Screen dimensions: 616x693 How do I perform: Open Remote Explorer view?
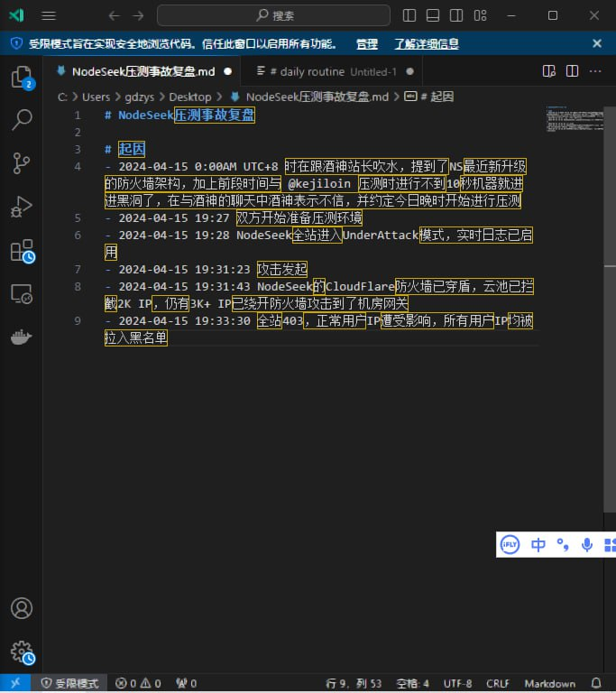point(22,294)
